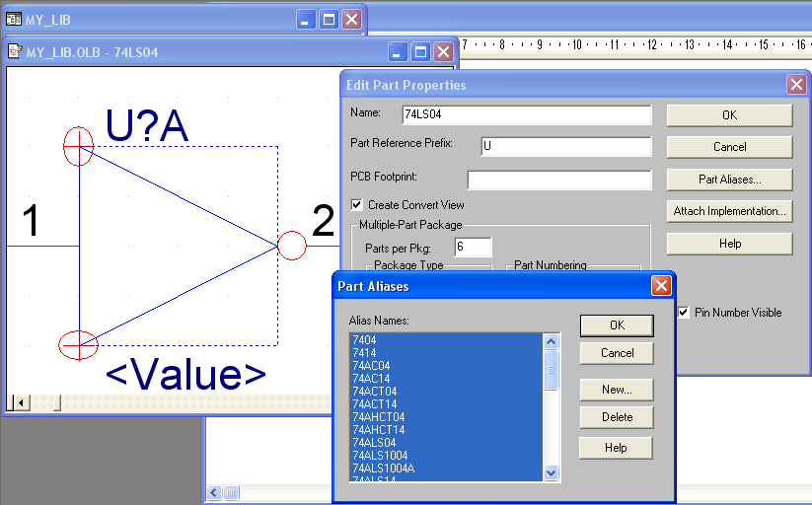The image size is (812, 505).
Task: Click alias list scroll up arrow
Action: (551, 341)
